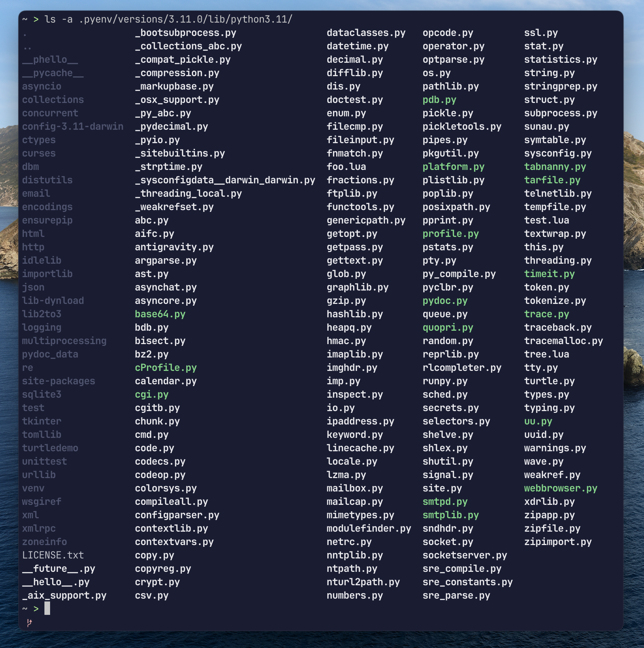This screenshot has width=644, height=648.
Task: Click the git branch icon below the prompt
Action: click(30, 624)
